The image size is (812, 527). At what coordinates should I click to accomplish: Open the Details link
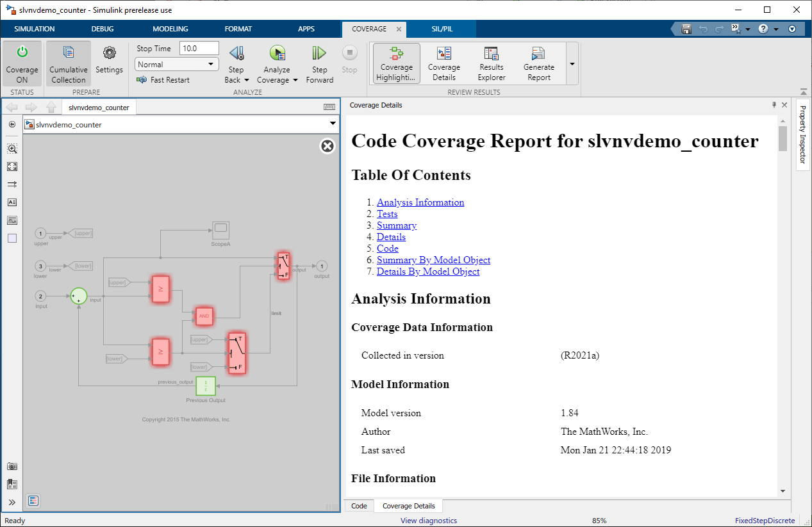pyautogui.click(x=391, y=237)
